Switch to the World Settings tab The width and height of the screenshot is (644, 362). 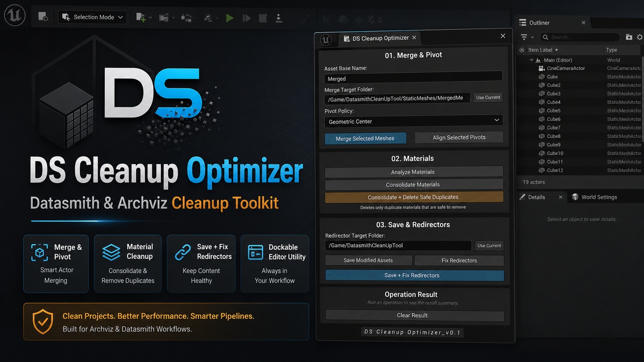pos(595,197)
